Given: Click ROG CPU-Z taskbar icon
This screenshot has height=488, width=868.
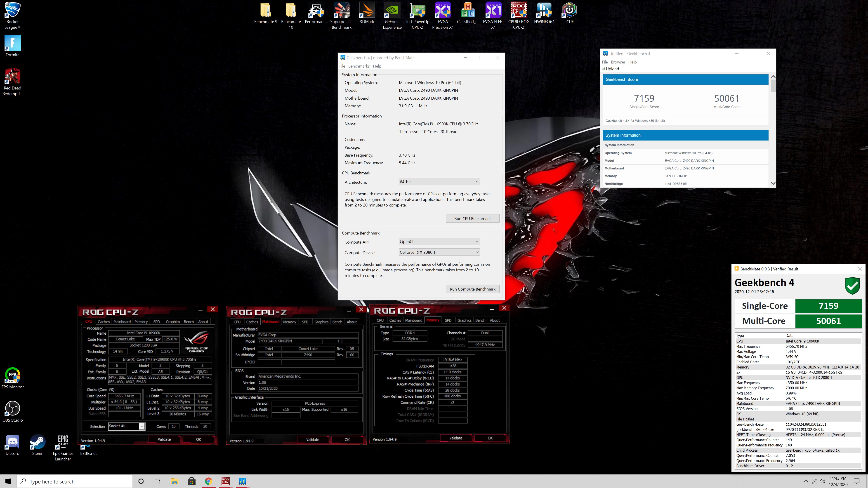Looking at the screenshot, I should point(225,481).
